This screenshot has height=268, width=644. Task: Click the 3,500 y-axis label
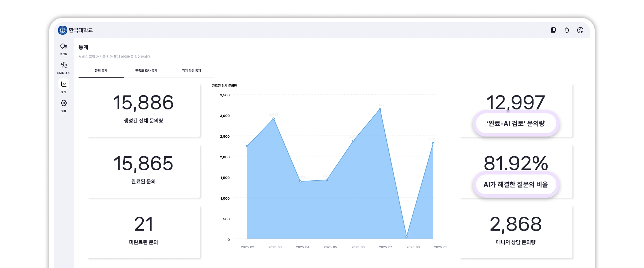[x=225, y=95]
